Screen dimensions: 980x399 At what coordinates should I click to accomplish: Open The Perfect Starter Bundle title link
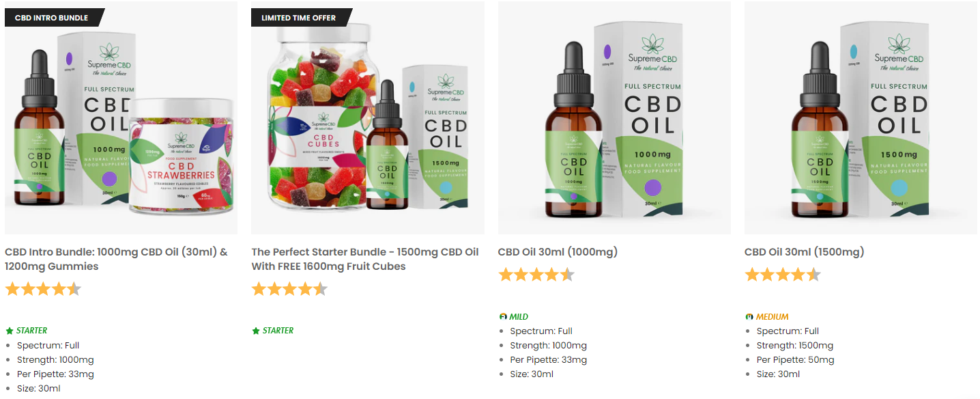(365, 259)
